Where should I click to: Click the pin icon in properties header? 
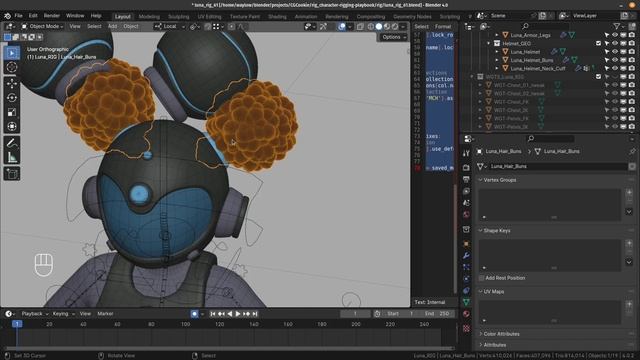[x=632, y=151]
